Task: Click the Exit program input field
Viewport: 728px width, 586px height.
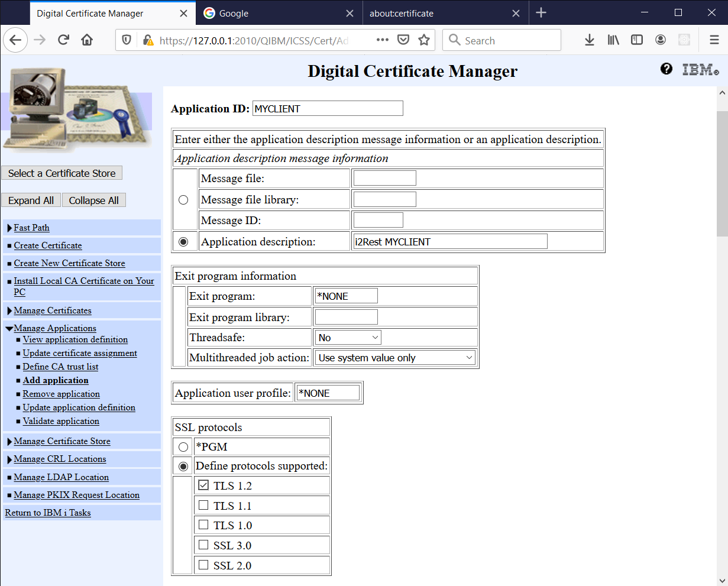Action: [x=346, y=296]
